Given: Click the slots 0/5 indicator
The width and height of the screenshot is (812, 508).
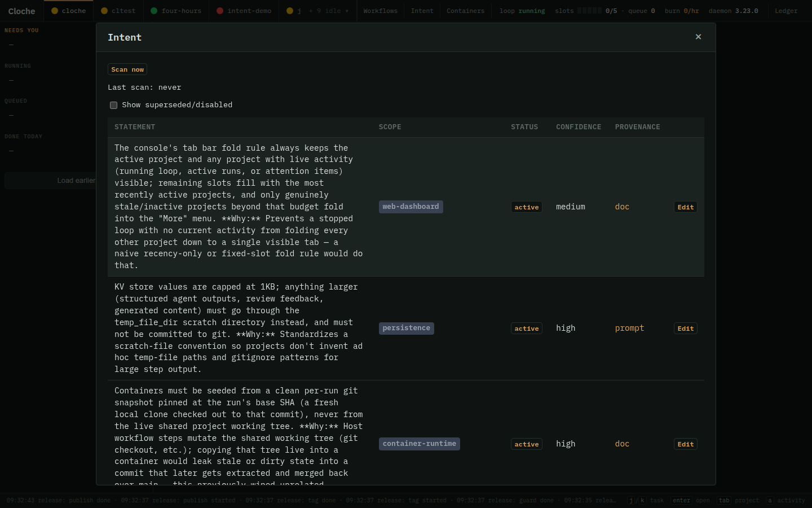Looking at the screenshot, I should tap(586, 11).
